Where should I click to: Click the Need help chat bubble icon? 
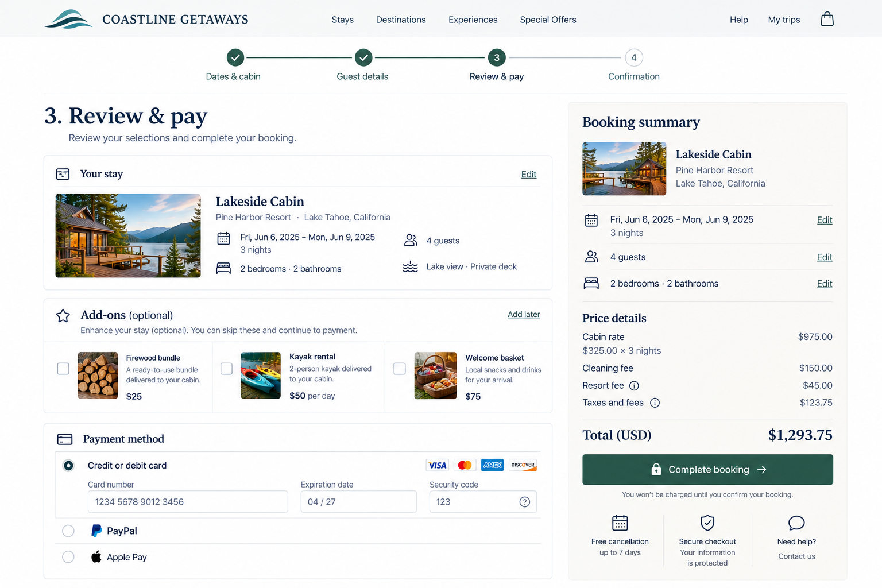[x=796, y=523]
